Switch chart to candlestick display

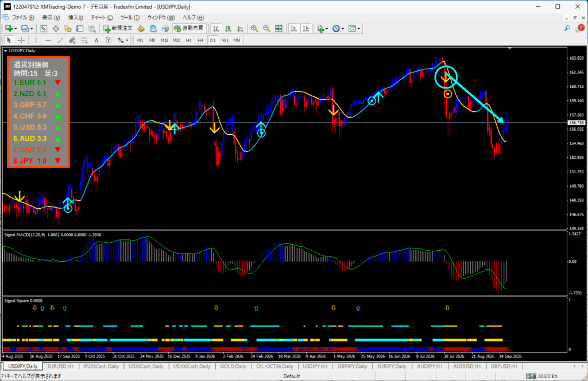[x=228, y=29]
